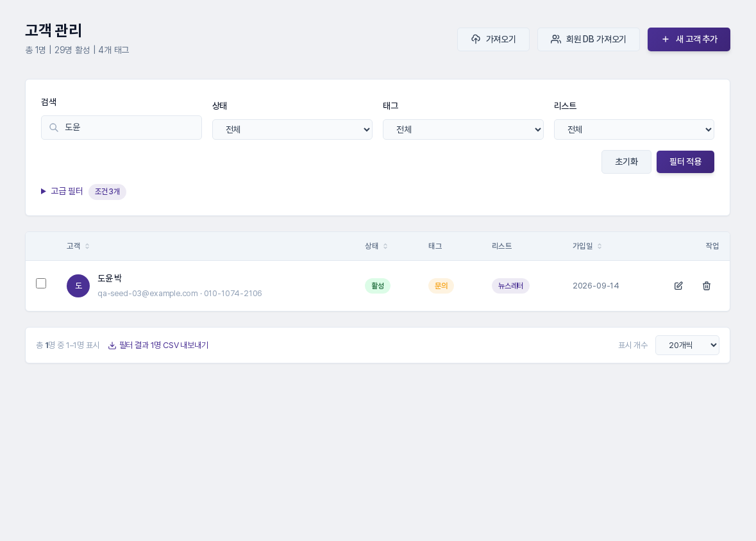Open the 태그 filter dropdown
Screen dimensions: 756x541
463,129
